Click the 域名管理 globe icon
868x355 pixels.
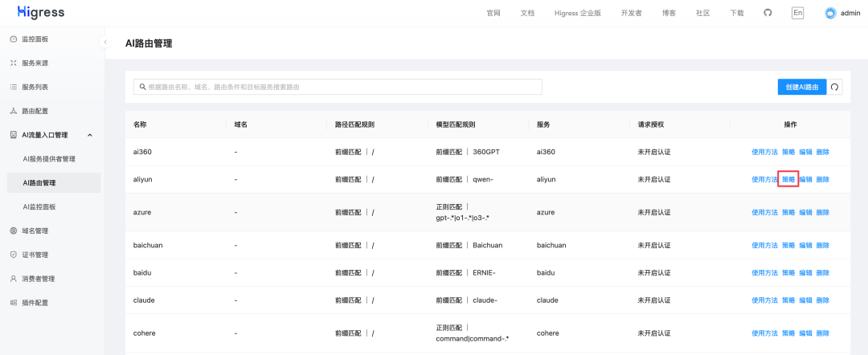pyautogui.click(x=14, y=231)
